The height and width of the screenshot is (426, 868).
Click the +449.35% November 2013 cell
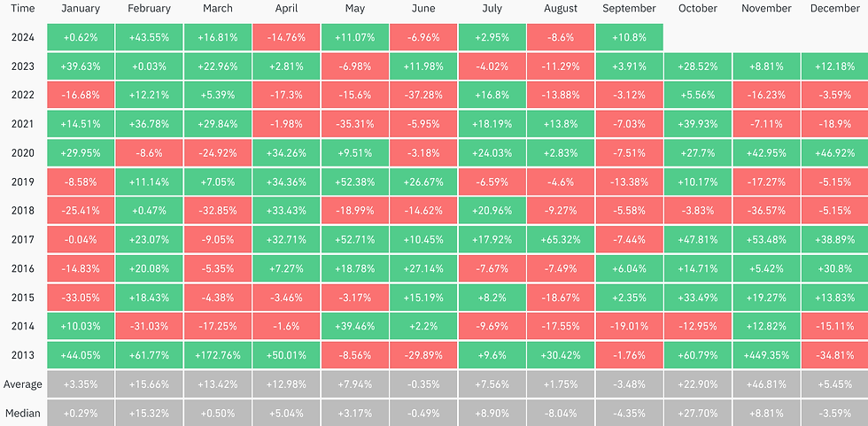766,355
